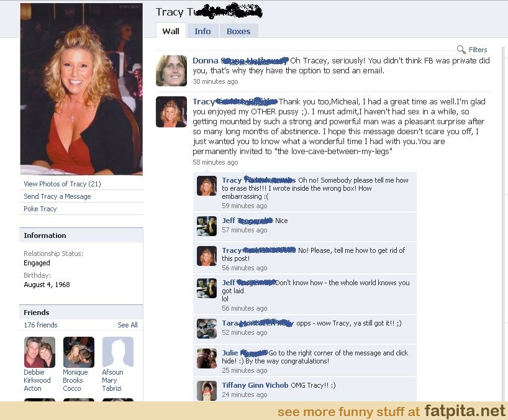The image size is (508, 420).
Task: Switch to the Info tab
Action: click(202, 31)
